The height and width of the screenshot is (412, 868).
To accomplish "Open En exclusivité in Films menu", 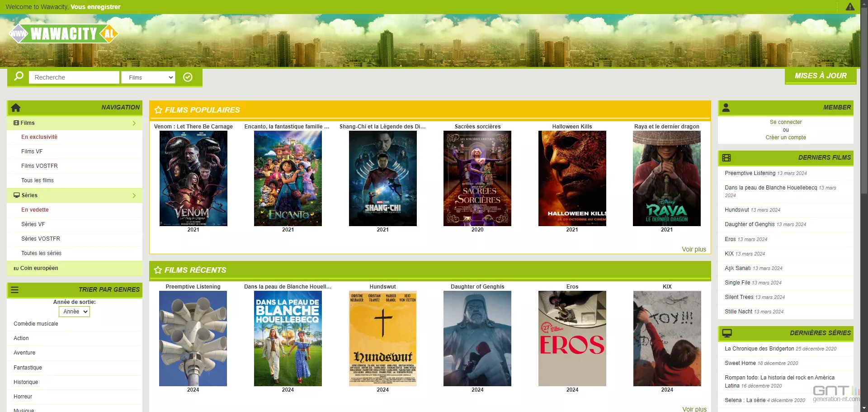I will pos(39,137).
